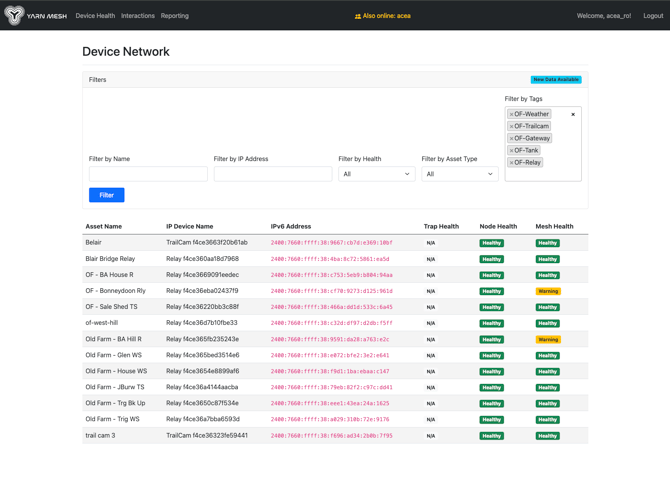Remove the OF-Relay tag
The width and height of the screenshot is (670, 477).
[x=512, y=163]
